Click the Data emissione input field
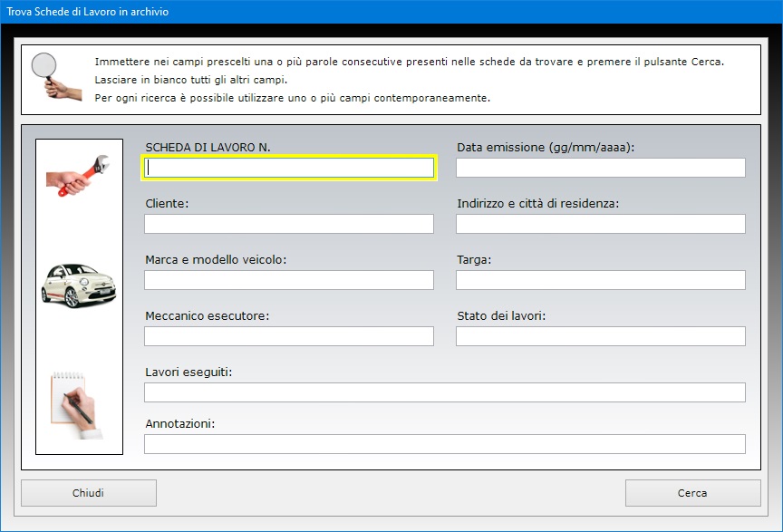This screenshot has height=532, width=783. click(x=601, y=168)
